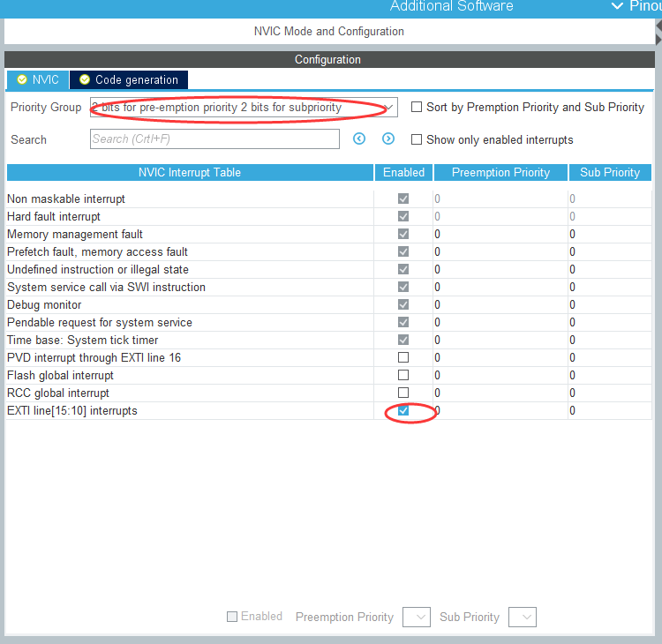Click the Configuration section header
This screenshot has width=662, height=644.
coord(329,59)
